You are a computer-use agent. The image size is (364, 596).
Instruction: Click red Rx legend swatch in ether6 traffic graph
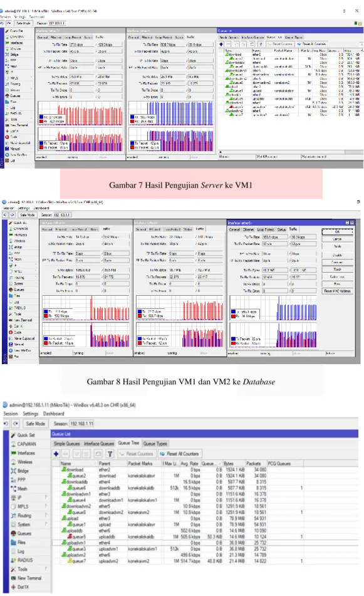233,316
